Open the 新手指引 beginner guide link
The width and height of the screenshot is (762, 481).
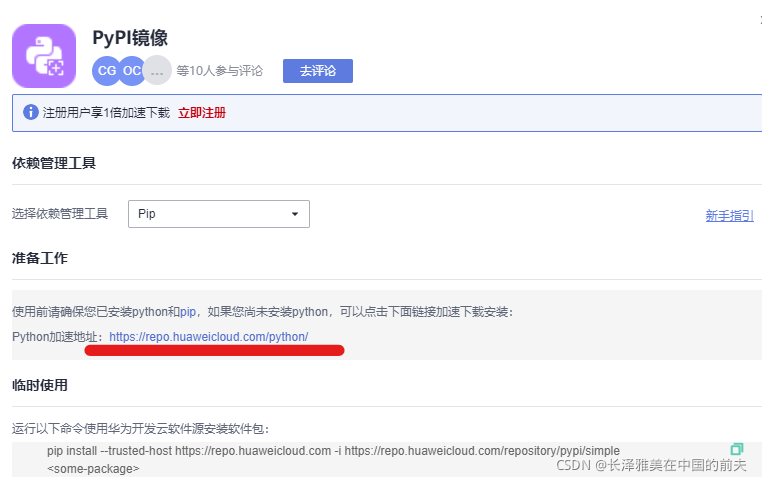tap(729, 215)
